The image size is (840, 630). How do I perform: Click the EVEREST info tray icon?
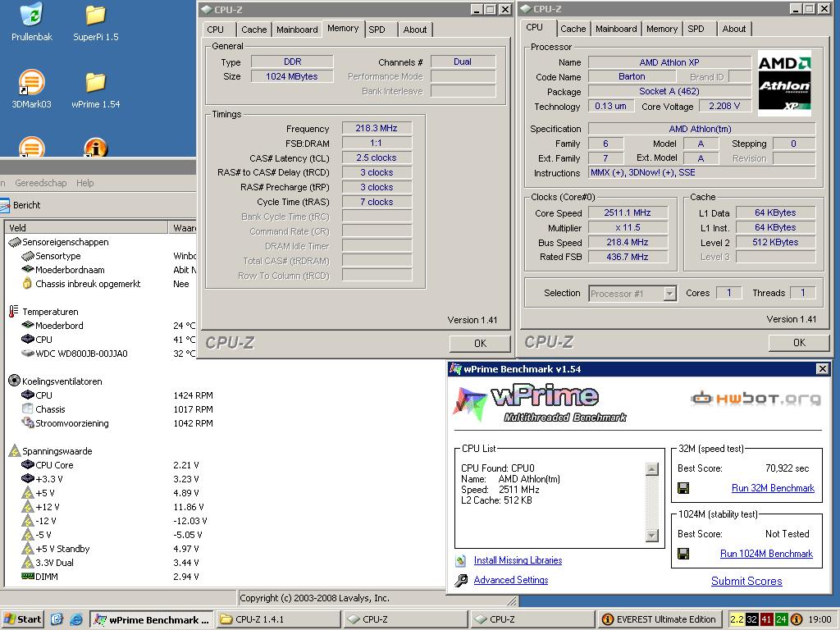click(797, 619)
